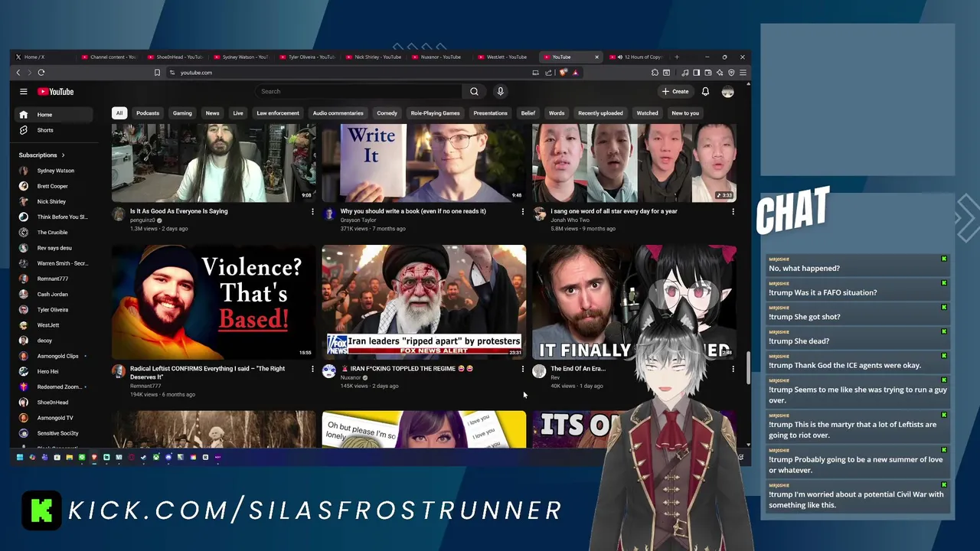Screen dimensions: 980x551
Task: Open video title 'Is It As Good As Everyone Is Saying'
Action: tap(179, 211)
